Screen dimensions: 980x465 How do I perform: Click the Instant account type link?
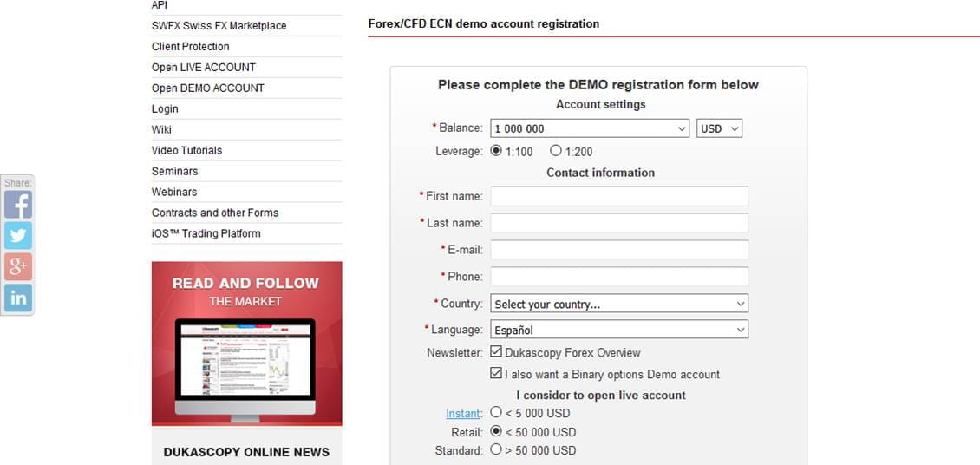pyautogui.click(x=463, y=414)
